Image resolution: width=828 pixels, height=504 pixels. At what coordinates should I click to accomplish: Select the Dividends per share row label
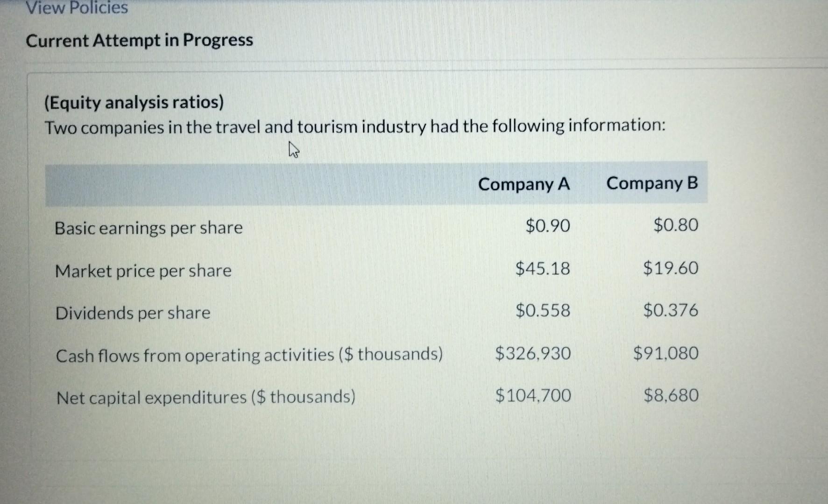tap(132, 313)
